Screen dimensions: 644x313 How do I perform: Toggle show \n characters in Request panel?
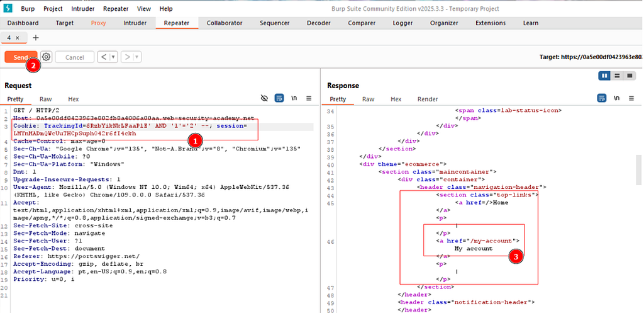coord(294,98)
